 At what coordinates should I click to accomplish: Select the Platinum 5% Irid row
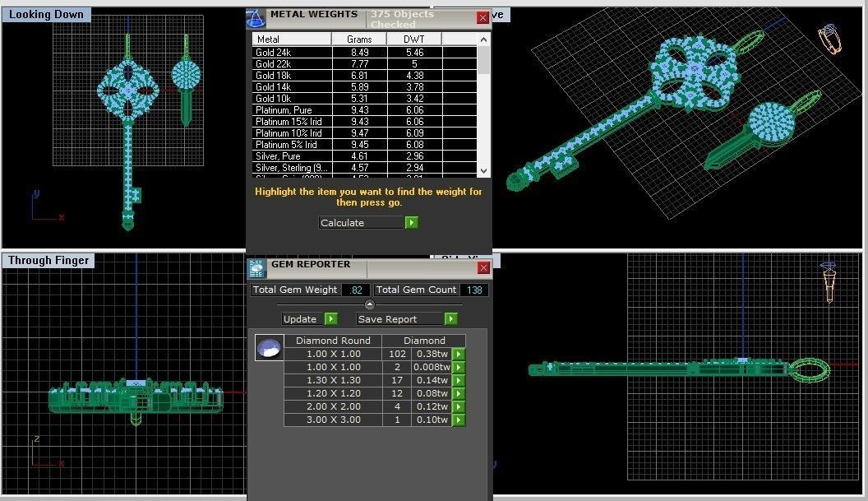[365, 145]
